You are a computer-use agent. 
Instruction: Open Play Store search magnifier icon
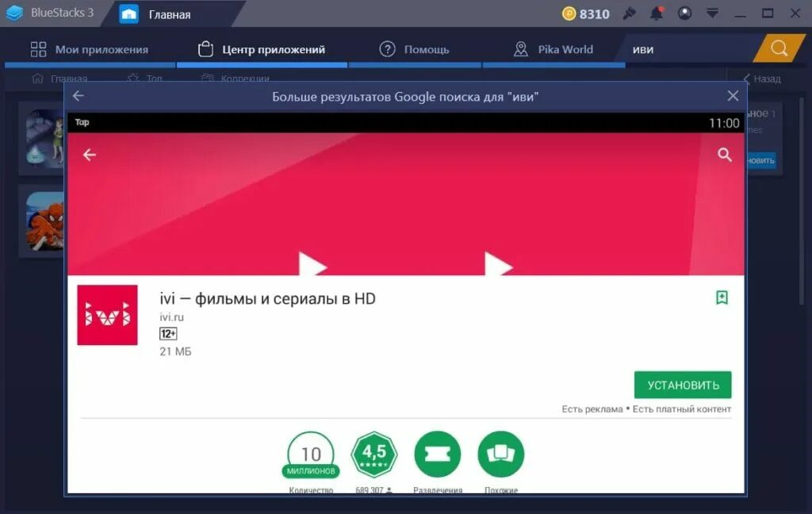tap(725, 155)
